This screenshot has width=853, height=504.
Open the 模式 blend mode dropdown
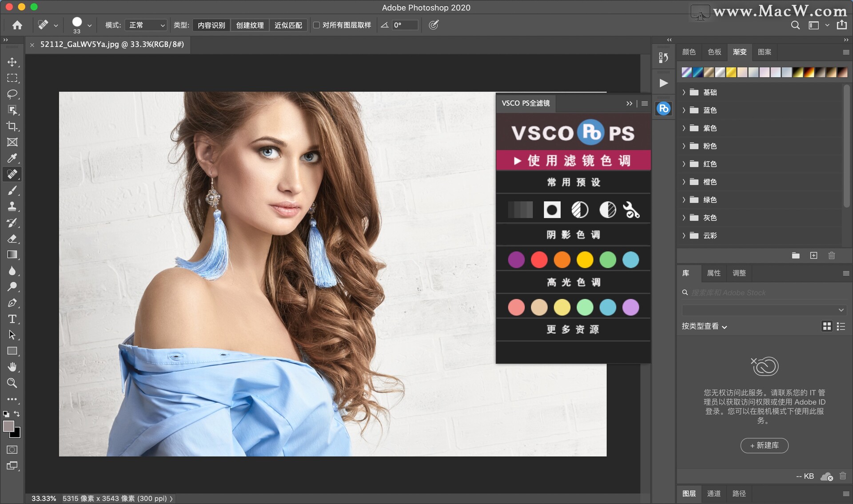tap(146, 25)
